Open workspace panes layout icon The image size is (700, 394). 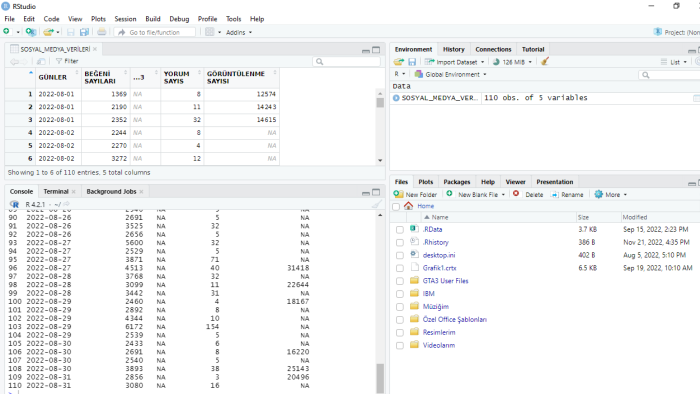(x=209, y=32)
